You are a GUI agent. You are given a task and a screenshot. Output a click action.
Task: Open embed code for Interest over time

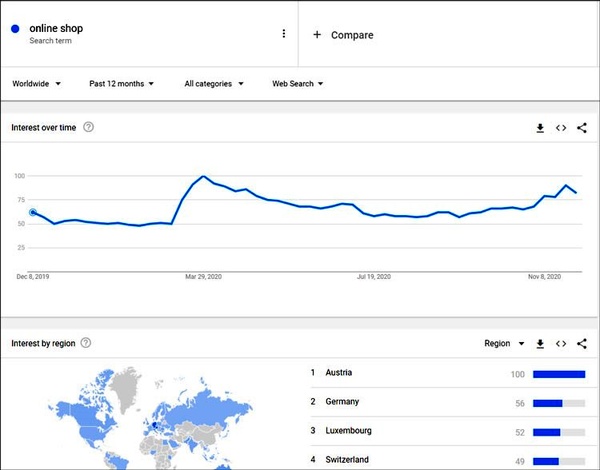click(x=561, y=128)
